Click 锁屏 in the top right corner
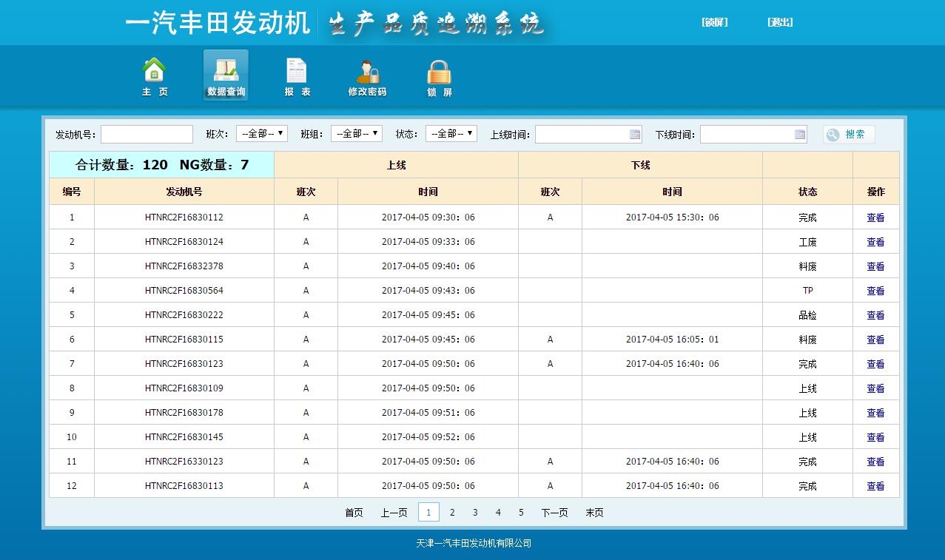 tap(714, 22)
